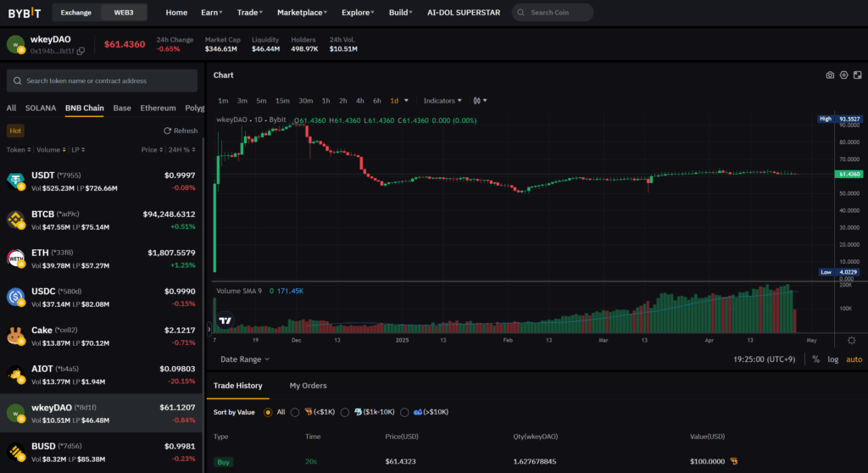Open chart settings gear icon

843,75
